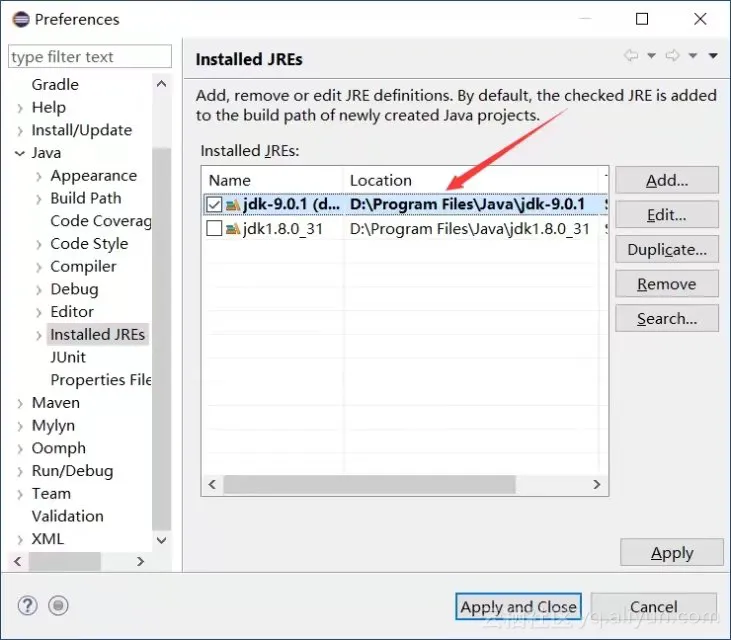Click the Location column header
Screen dimensions: 731x640
click(x=472, y=180)
